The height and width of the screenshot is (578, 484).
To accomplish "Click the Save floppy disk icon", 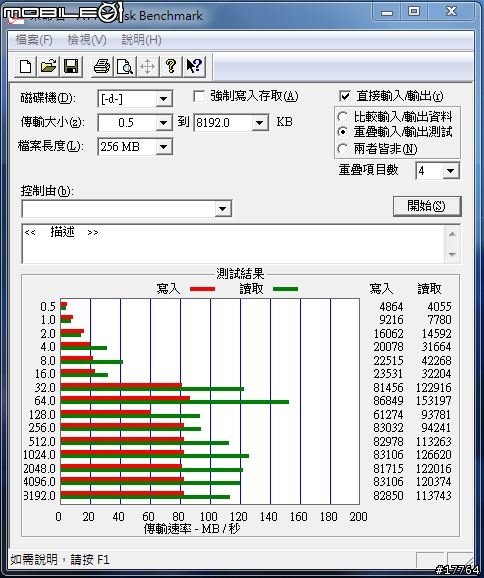I will 71,67.
